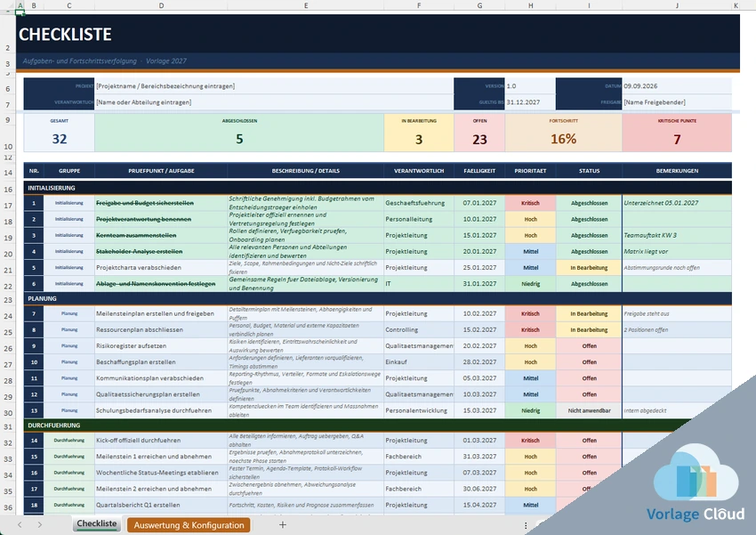
Task: Open status Nicht anwendbar of Schulungsbedarfsanalyse row
Action: coord(589,410)
